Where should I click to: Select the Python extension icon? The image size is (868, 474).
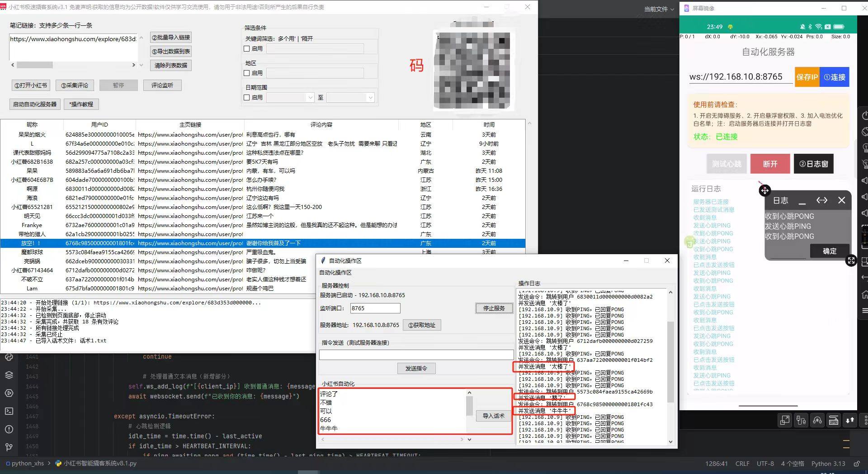click(x=9, y=357)
